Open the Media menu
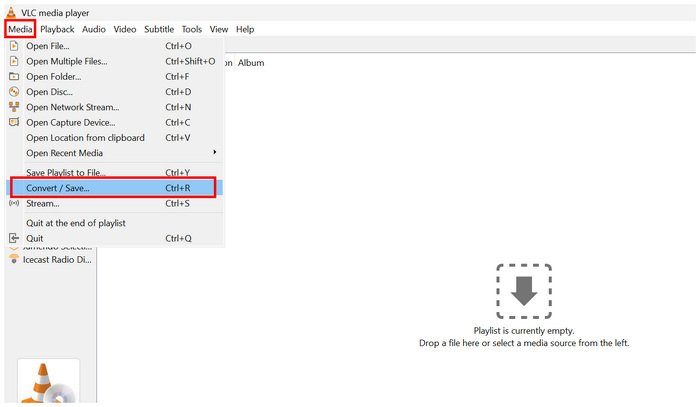Screen dimensions: 700x407 [20, 29]
